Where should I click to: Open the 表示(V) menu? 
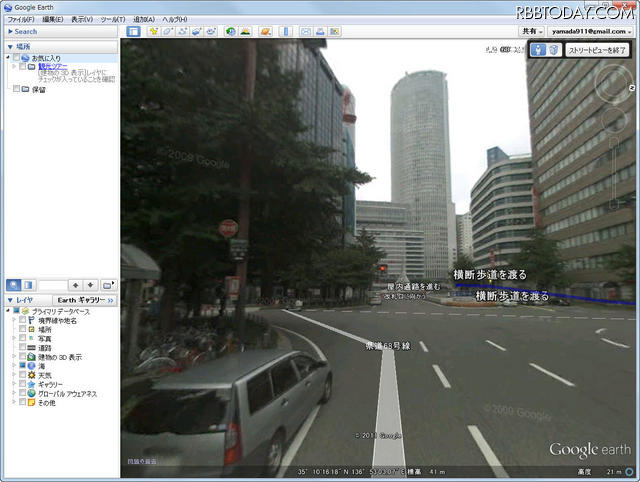[x=82, y=19]
